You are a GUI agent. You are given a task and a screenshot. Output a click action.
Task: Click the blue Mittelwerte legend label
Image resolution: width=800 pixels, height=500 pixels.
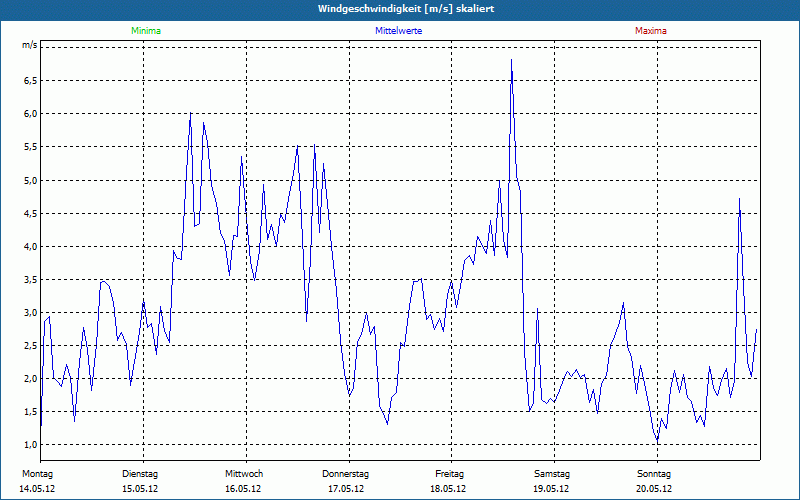point(398,31)
